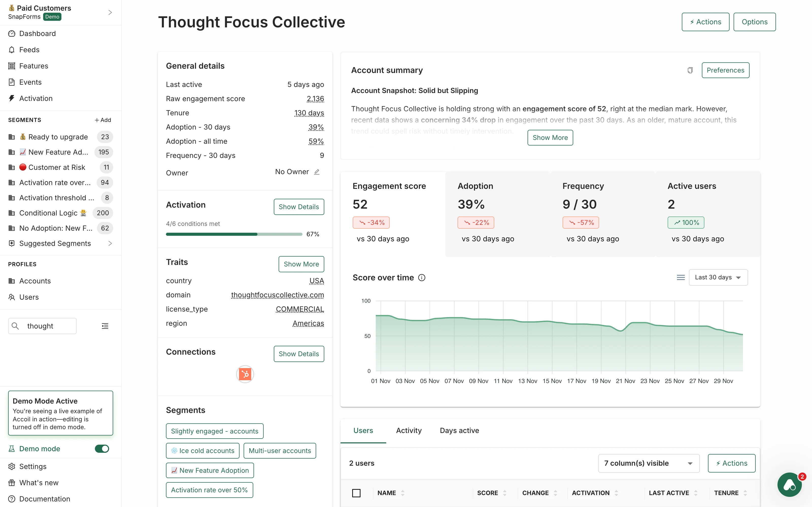
Task: Open the chart hamburger menu icon
Action: pos(681,278)
